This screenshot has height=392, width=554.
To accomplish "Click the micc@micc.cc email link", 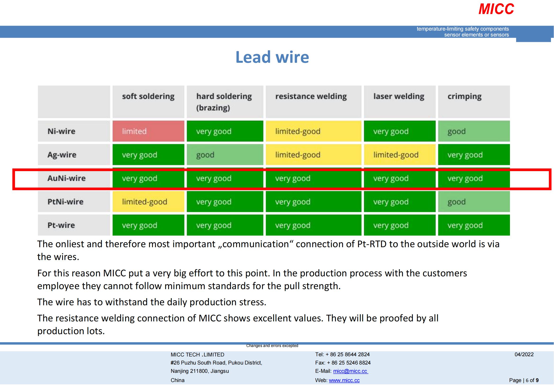I will coord(350,371).
